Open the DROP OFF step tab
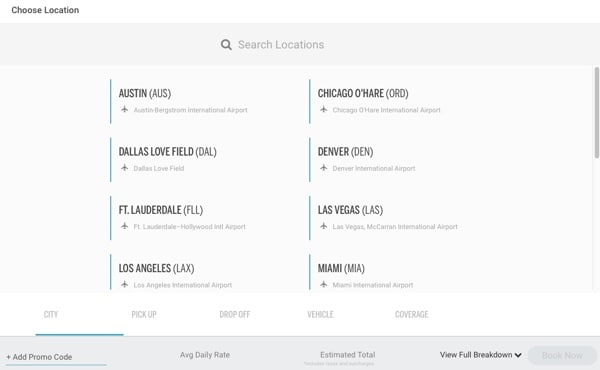The height and width of the screenshot is (370, 600). click(235, 315)
